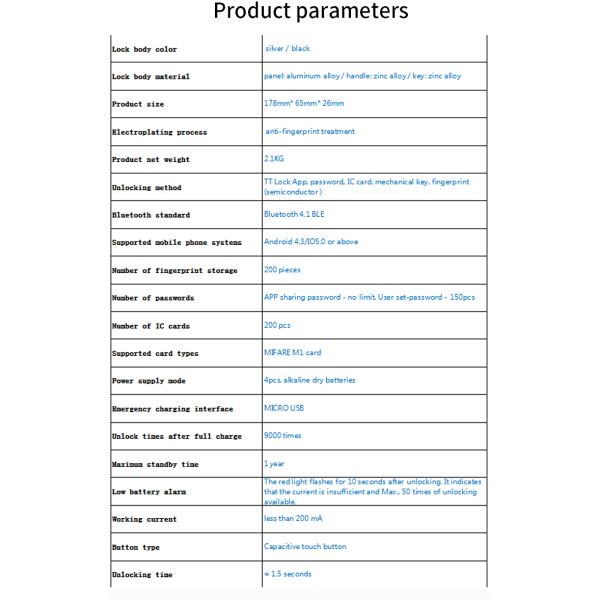This screenshot has width=600, height=600.
Task: Click the Low battery alarm label
Action: coord(148,492)
